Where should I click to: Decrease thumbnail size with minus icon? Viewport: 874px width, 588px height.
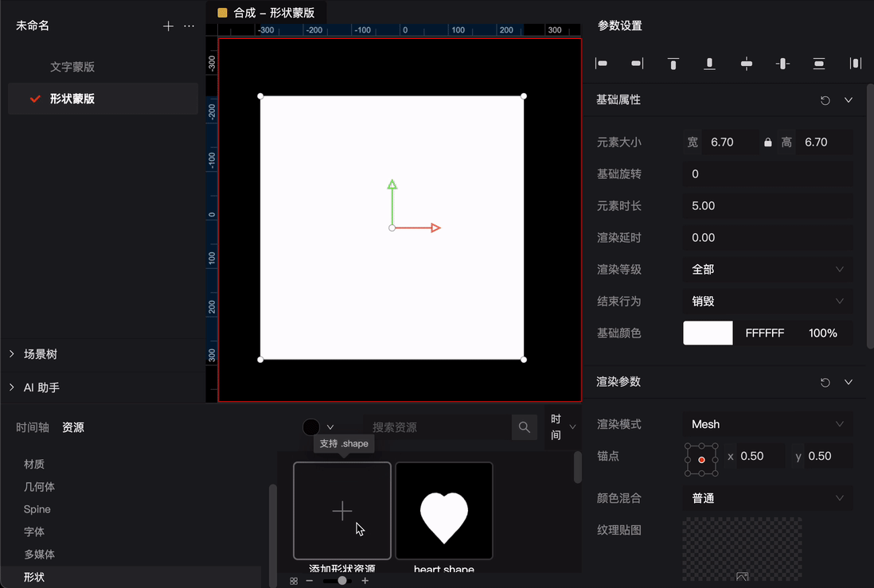pyautogui.click(x=310, y=581)
